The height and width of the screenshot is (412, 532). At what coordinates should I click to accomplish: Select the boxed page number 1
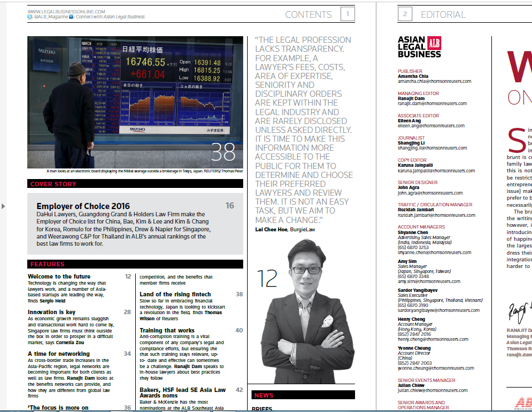pyautogui.click(x=348, y=14)
